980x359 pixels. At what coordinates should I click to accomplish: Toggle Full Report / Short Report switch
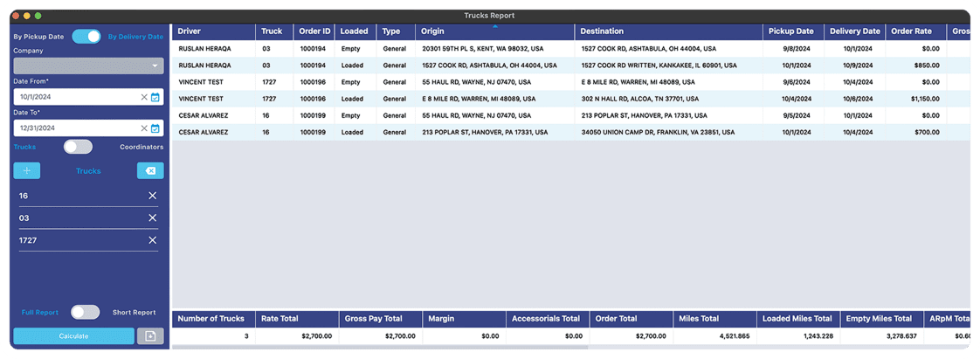pos(85,312)
